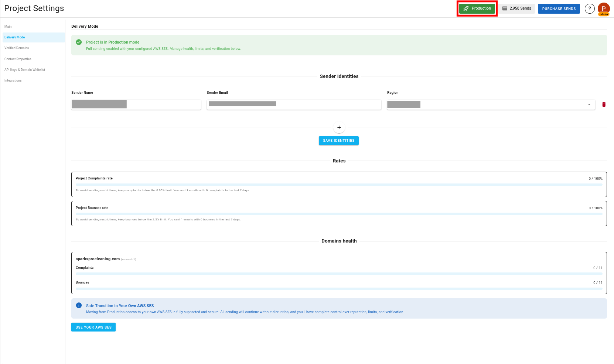Click the rocket icon on the Production button
The width and height of the screenshot is (614, 364).
pyautogui.click(x=466, y=8)
